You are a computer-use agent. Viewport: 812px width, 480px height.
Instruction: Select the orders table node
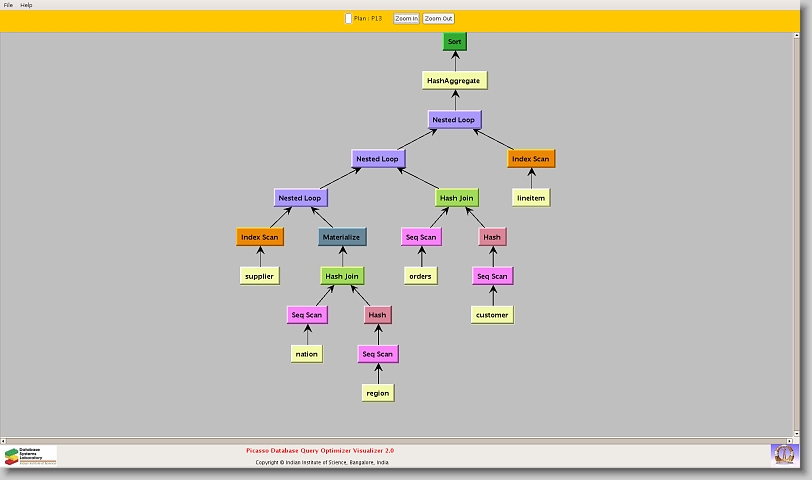(x=421, y=276)
